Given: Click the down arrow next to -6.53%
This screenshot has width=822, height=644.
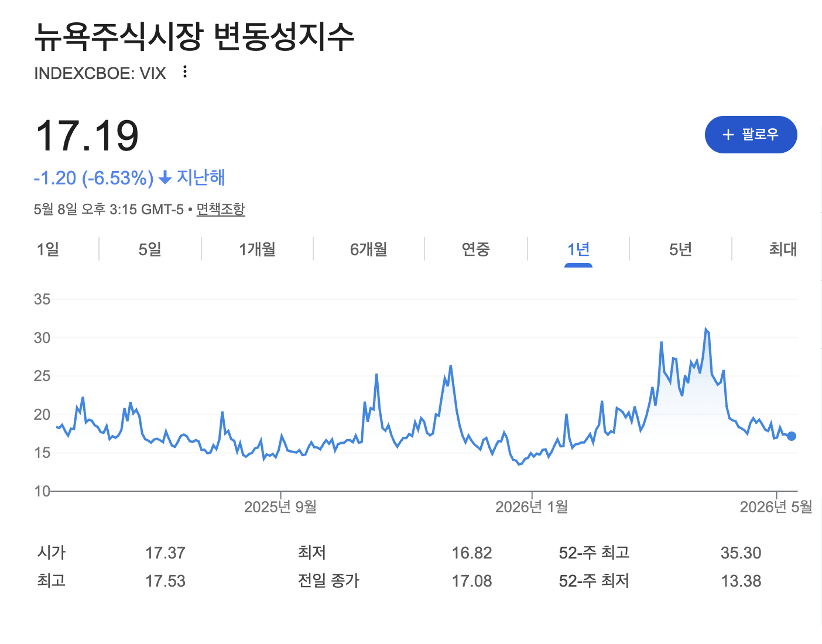Looking at the screenshot, I should point(165,177).
